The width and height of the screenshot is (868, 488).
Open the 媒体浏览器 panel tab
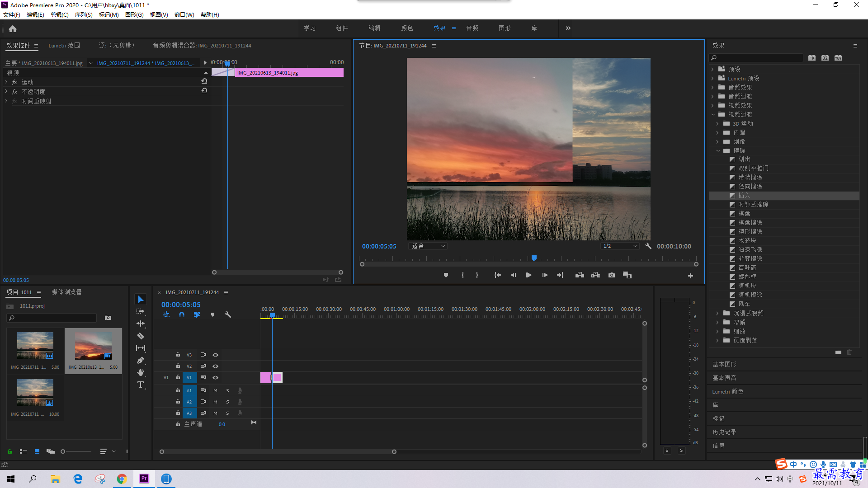(66, 292)
